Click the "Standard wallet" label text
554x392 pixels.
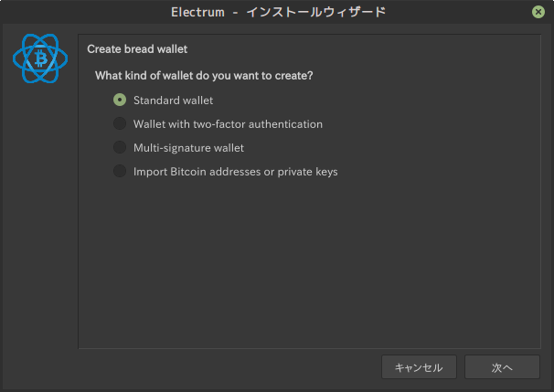pos(173,100)
